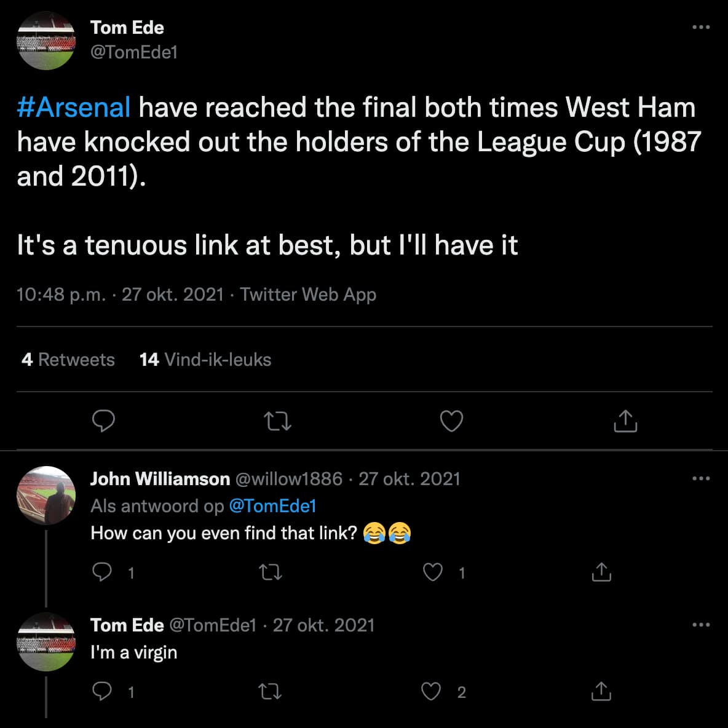The width and height of the screenshot is (728, 728).
Task: Reply to Tom Ede's main tweet
Action: coord(103,421)
